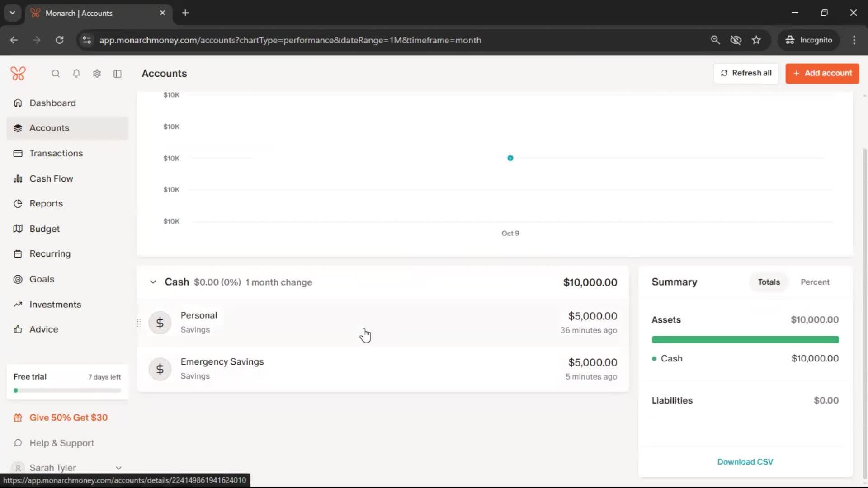Download CSV of summary
This screenshot has width=868, height=488.
745,461
